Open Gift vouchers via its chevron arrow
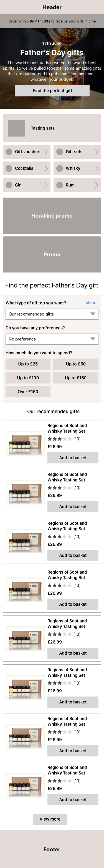 (46, 152)
